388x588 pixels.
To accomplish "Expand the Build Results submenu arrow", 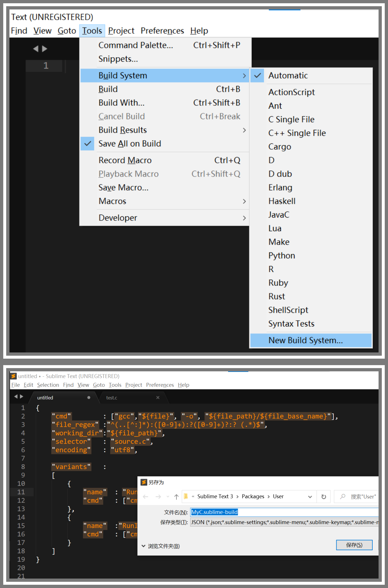I will (x=244, y=130).
